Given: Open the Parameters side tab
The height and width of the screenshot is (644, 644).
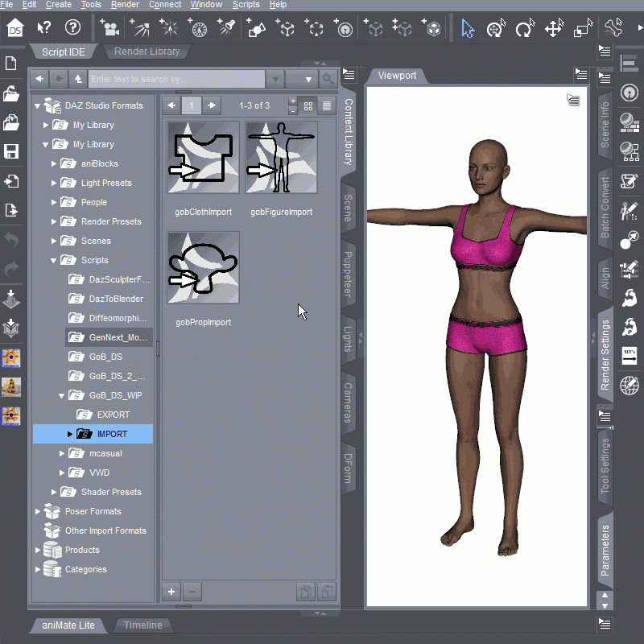Looking at the screenshot, I should click(605, 551).
